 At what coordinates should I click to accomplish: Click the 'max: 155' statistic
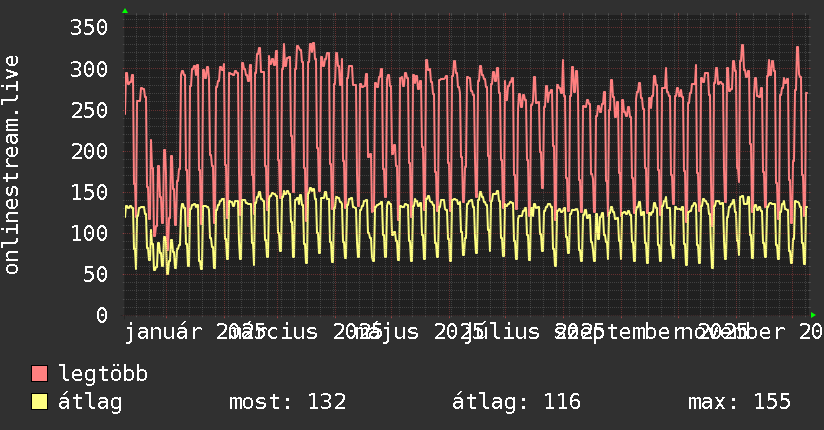coord(739,402)
